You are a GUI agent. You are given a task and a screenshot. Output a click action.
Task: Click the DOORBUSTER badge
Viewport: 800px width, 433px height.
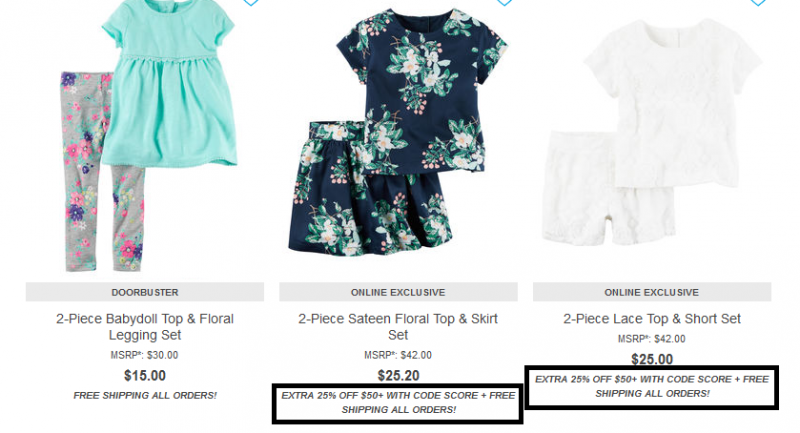pyautogui.click(x=145, y=292)
